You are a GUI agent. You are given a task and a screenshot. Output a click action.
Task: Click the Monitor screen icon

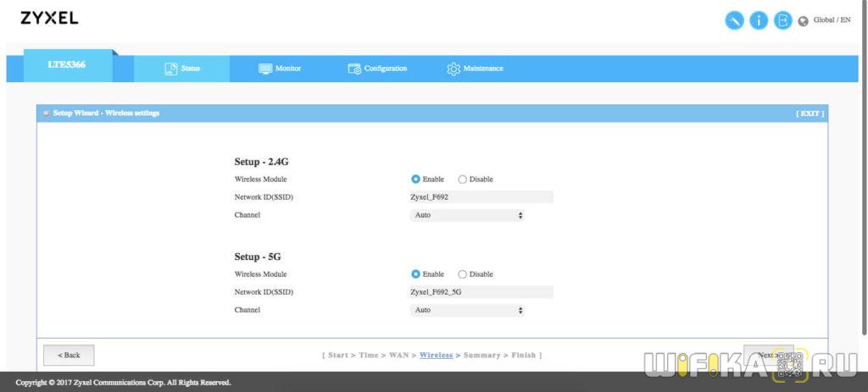click(265, 69)
